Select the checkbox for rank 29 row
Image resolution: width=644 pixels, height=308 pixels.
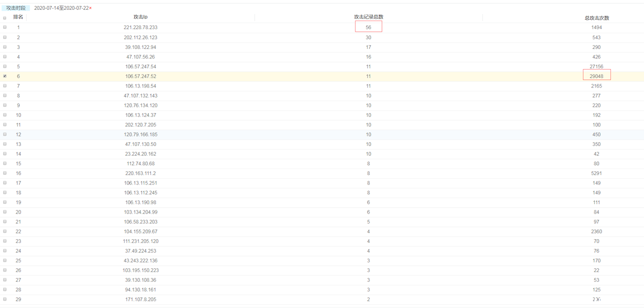pyautogui.click(x=5, y=299)
